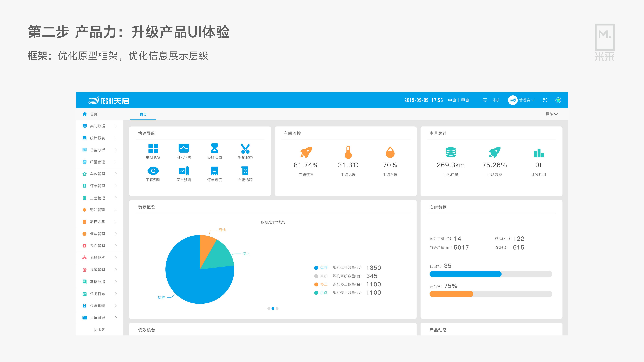
Task: Open 织机状态 monitor icon
Action: (184, 148)
